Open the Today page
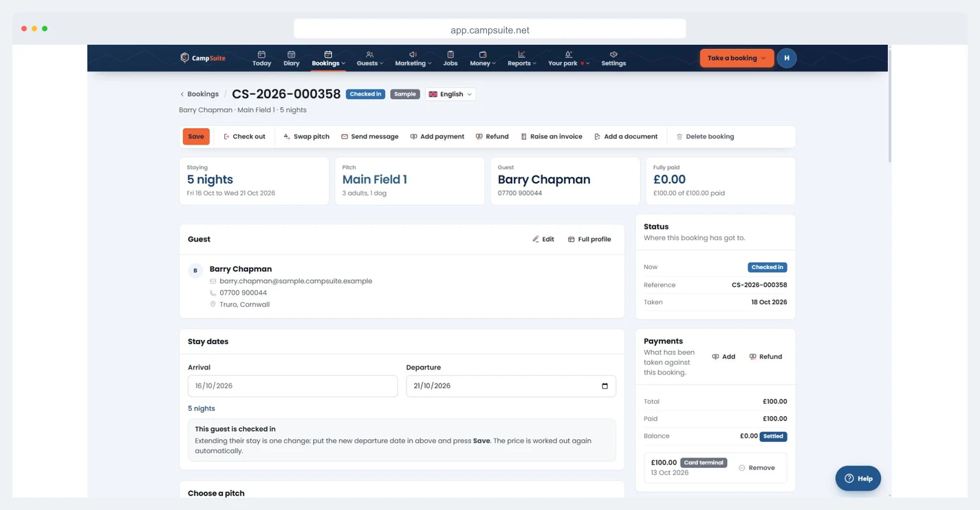Viewport: 980px width, 510px height. tap(261, 59)
